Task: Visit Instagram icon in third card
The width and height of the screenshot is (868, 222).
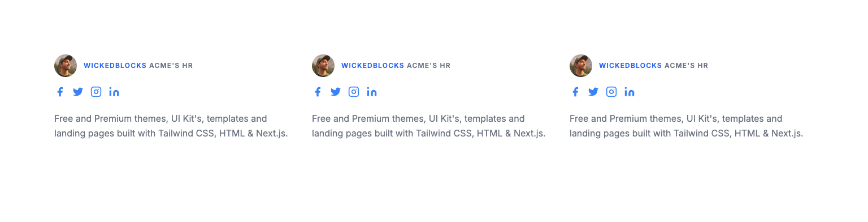Action: [611, 92]
